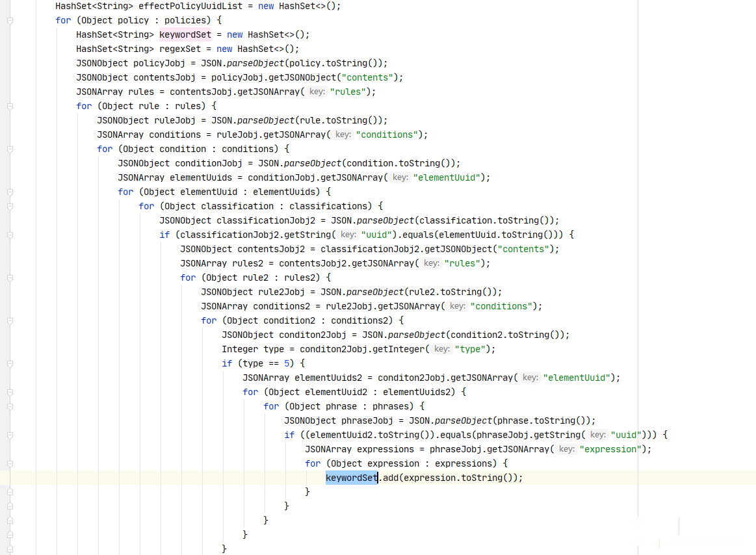756x555 pixels.
Task: Fold the 'for (Object condition2 : conditions2)' loop
Action: 10,320
